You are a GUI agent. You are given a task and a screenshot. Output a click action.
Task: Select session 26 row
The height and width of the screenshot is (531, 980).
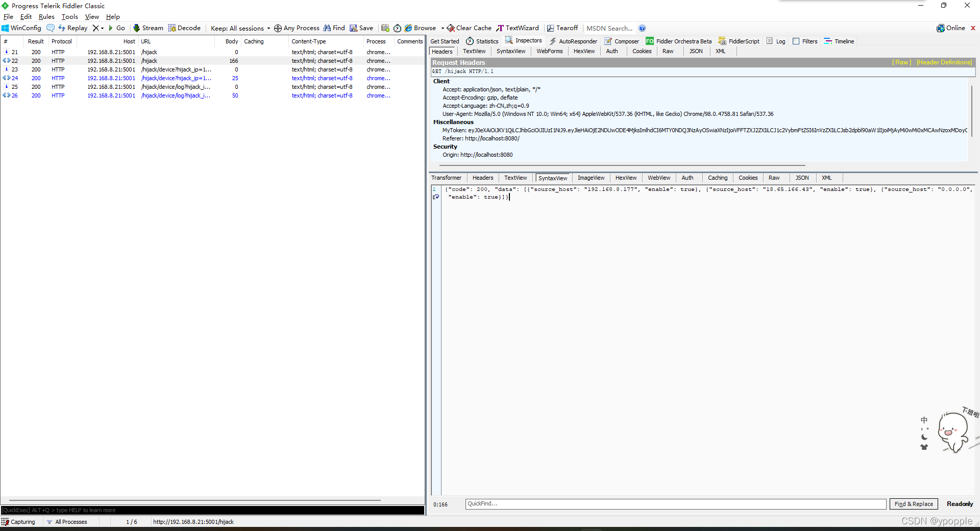(213, 95)
